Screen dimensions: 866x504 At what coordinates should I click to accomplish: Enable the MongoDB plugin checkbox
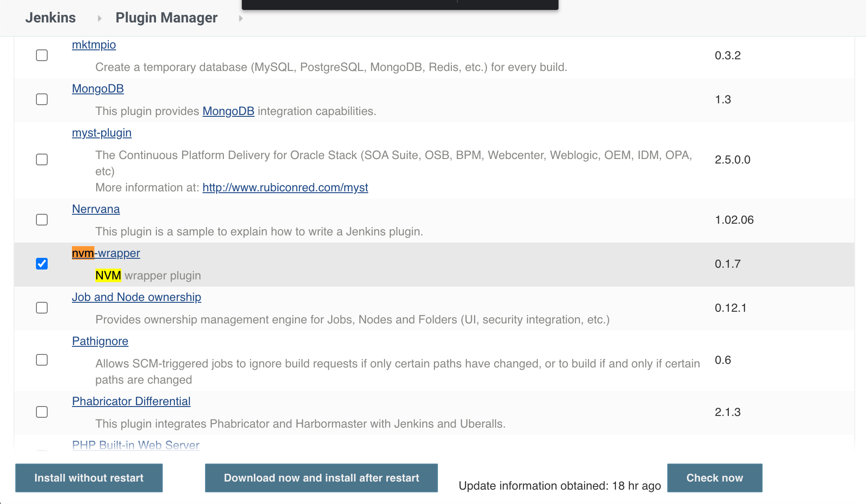[x=42, y=99]
